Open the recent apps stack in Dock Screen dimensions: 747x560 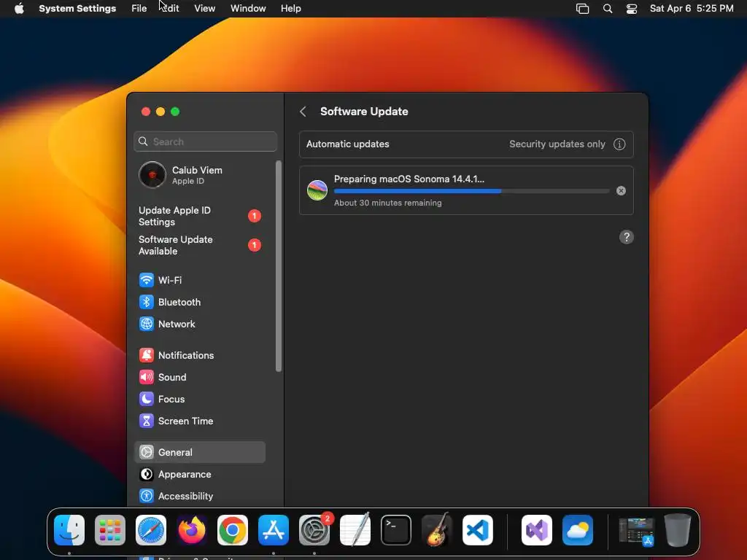click(x=636, y=530)
